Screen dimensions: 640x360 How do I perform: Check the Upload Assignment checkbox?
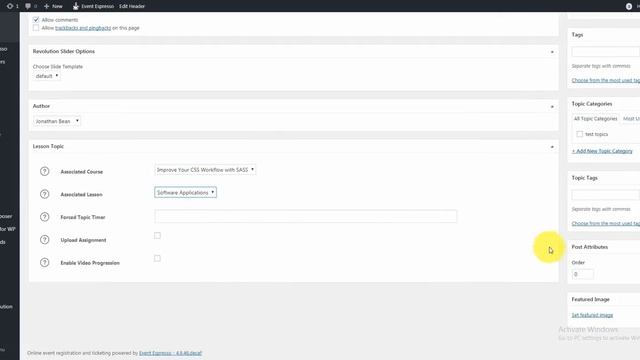click(157, 236)
